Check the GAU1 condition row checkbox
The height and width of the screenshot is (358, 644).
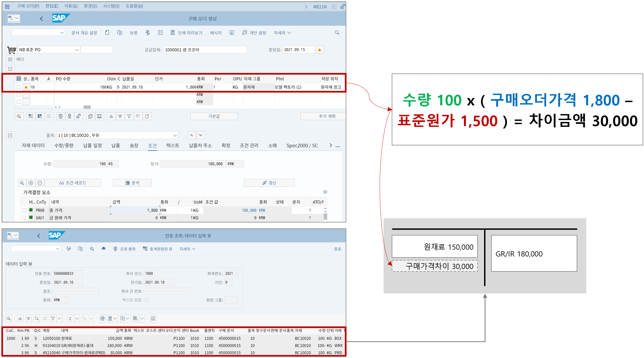tap(24, 218)
